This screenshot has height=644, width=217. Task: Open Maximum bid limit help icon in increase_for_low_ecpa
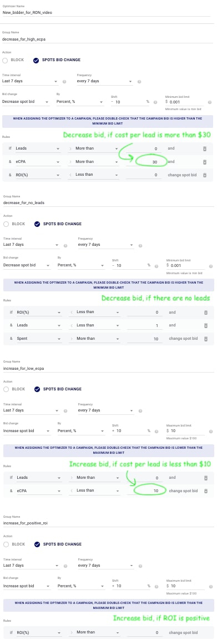pos(210,432)
